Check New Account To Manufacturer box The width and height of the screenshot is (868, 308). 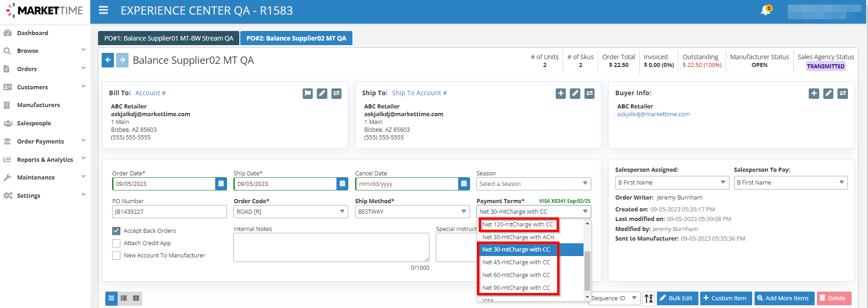(x=116, y=256)
